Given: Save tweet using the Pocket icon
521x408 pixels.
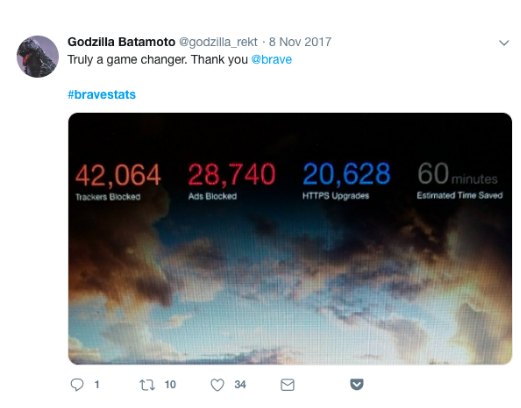Looking at the screenshot, I should tap(357, 384).
